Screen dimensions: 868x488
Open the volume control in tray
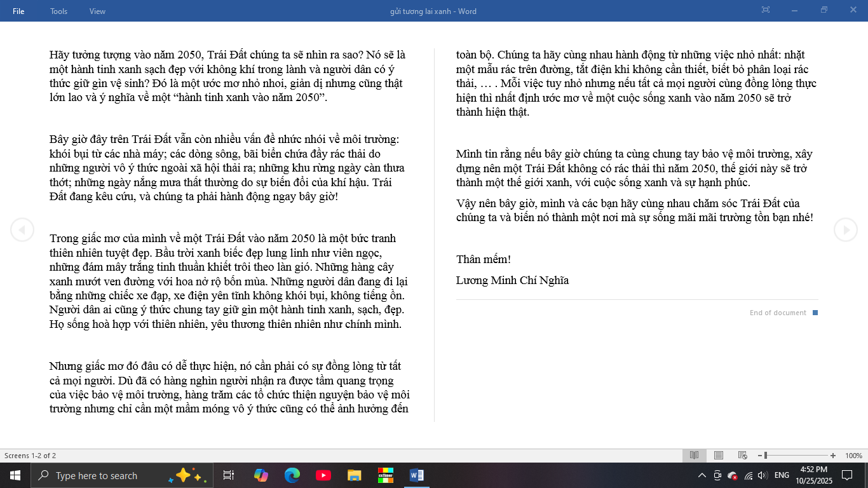coord(763,475)
